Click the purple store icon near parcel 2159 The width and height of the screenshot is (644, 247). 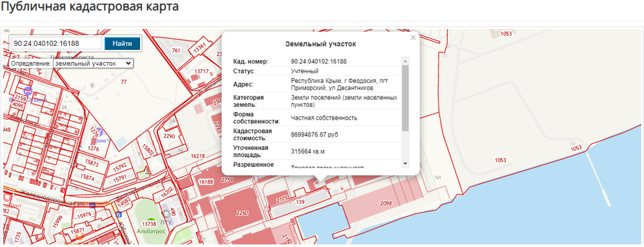[x=28, y=91]
